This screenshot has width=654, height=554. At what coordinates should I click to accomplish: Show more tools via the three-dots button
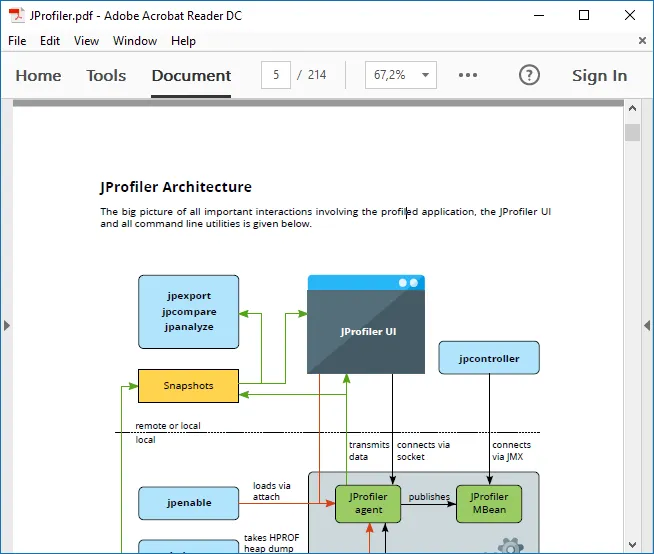(x=468, y=75)
